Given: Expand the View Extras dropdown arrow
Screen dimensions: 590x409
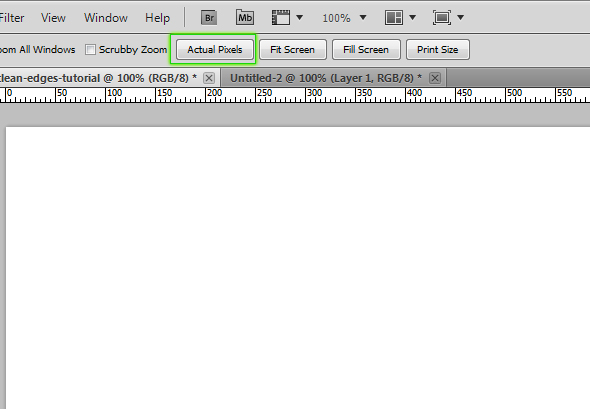Looking at the screenshot, I should 300,17.
